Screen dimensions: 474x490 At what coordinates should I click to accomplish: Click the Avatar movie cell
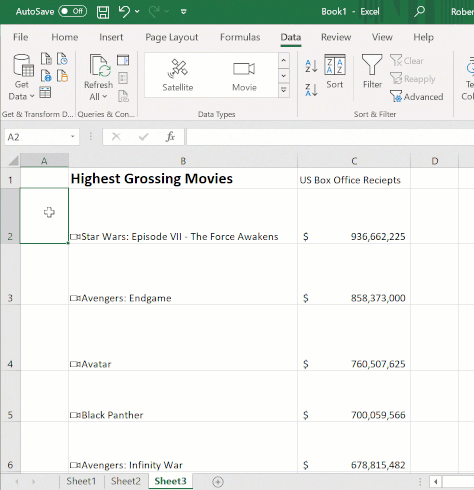tap(183, 337)
